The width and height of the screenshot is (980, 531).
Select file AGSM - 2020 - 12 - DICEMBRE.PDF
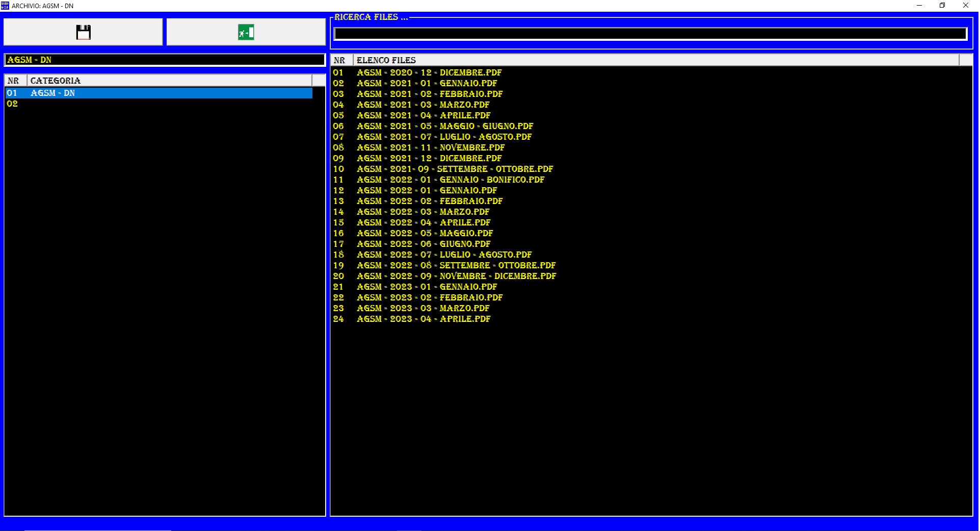429,72
